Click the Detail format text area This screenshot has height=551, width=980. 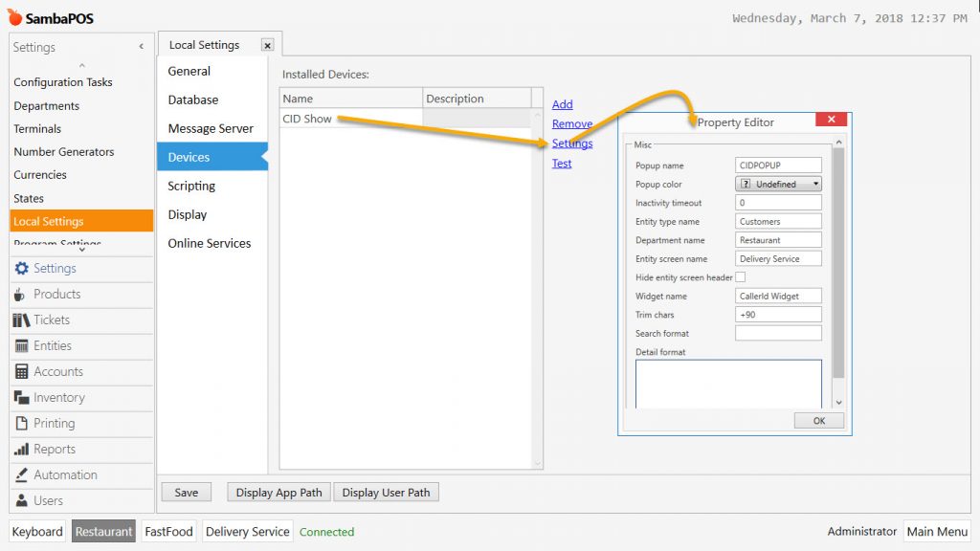click(x=728, y=384)
